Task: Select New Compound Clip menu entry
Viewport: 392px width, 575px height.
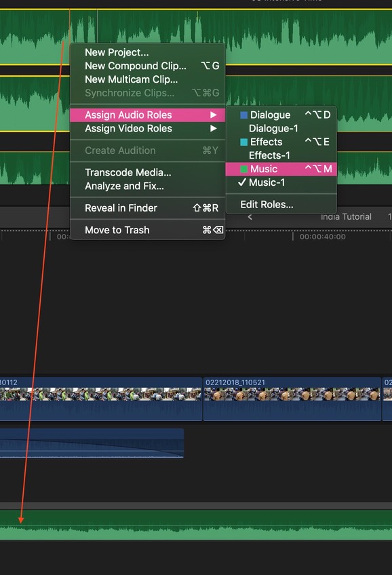Action: [x=147, y=66]
